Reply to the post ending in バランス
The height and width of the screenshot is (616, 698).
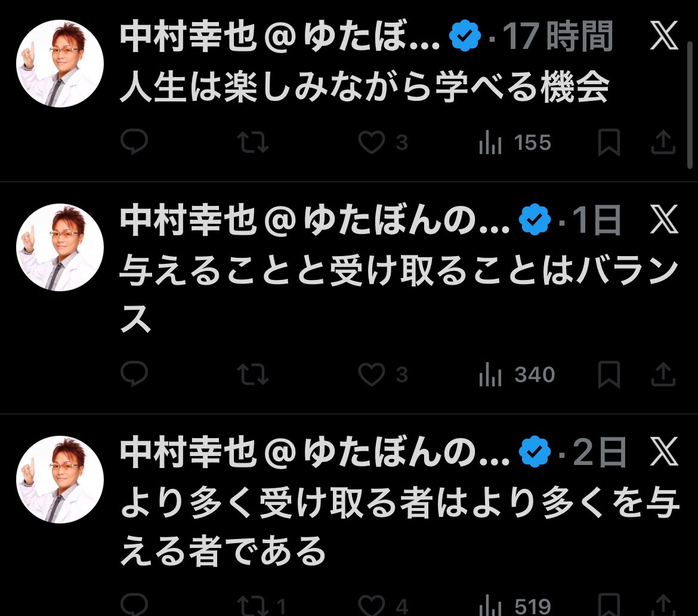point(134,374)
